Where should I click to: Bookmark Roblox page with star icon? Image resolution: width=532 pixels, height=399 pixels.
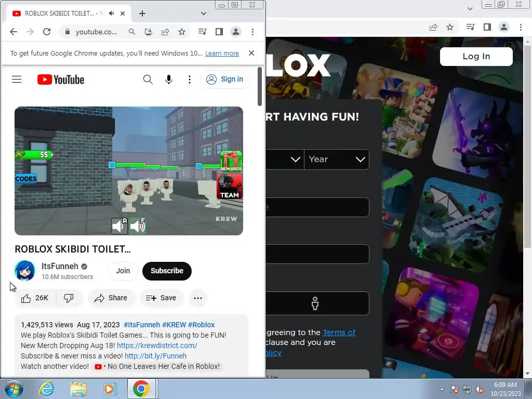[x=450, y=27]
